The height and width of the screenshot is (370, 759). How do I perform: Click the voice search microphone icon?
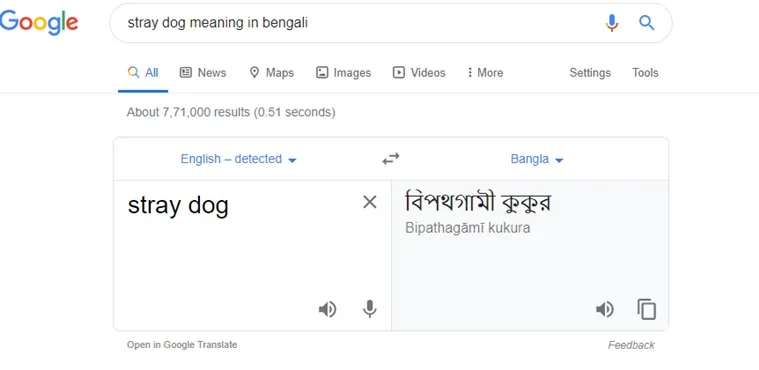point(611,23)
